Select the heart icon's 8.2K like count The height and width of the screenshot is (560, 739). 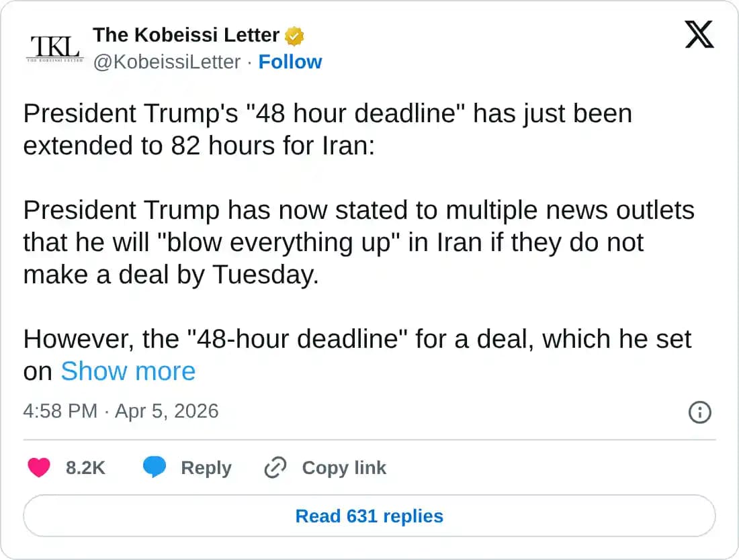coord(86,467)
